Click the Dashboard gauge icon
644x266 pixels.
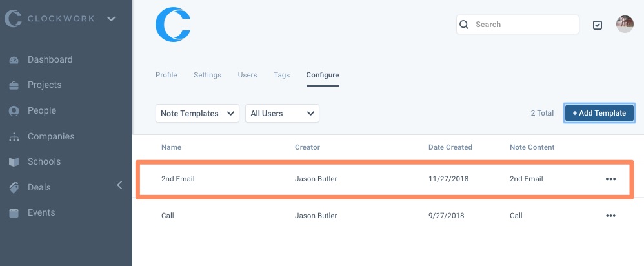[x=14, y=60]
